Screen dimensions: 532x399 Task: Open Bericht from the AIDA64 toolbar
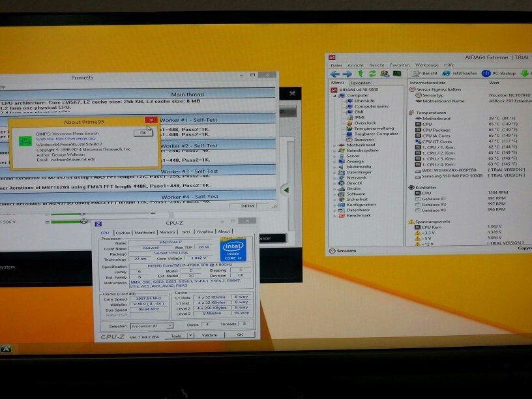(425, 73)
